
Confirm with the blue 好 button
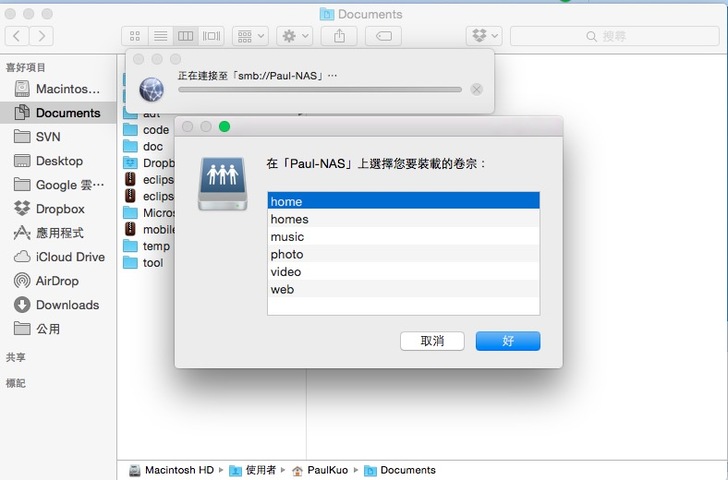(x=508, y=341)
